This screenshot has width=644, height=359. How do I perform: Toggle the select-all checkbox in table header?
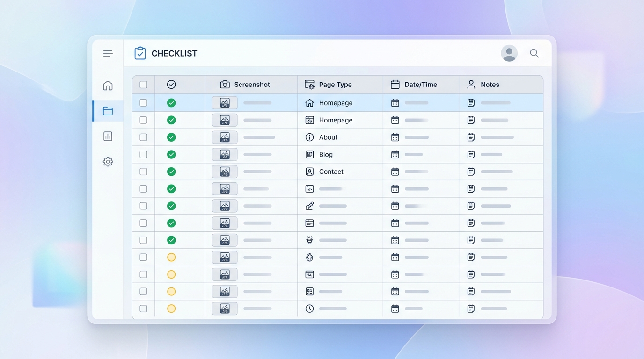tap(143, 85)
